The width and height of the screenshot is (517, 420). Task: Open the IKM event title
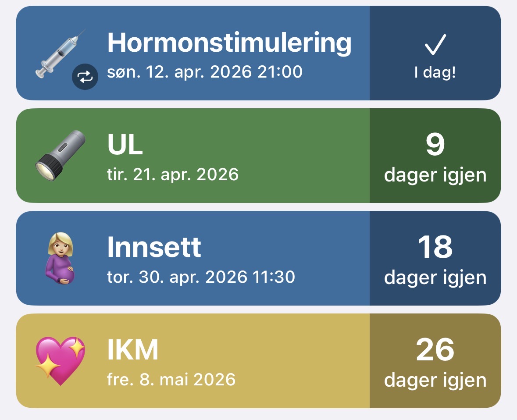pyautogui.click(x=132, y=350)
